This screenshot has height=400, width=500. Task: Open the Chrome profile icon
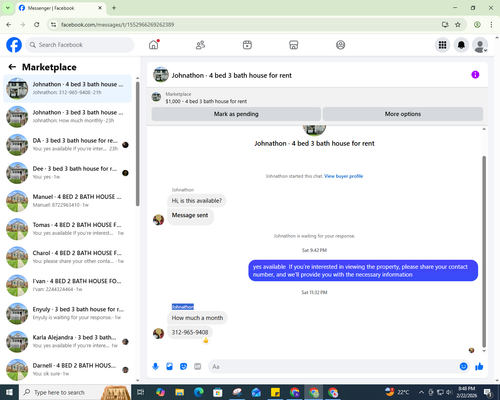point(477,24)
